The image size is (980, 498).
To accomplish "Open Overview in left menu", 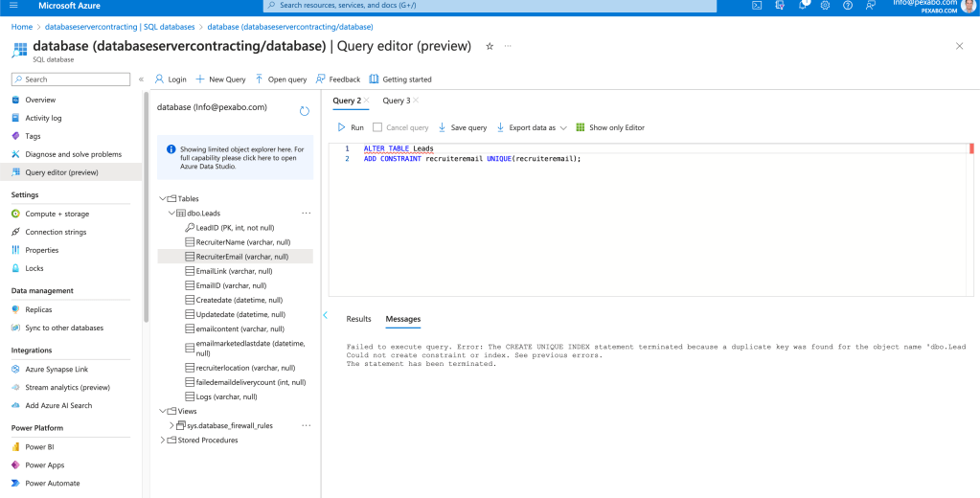I will (x=40, y=100).
